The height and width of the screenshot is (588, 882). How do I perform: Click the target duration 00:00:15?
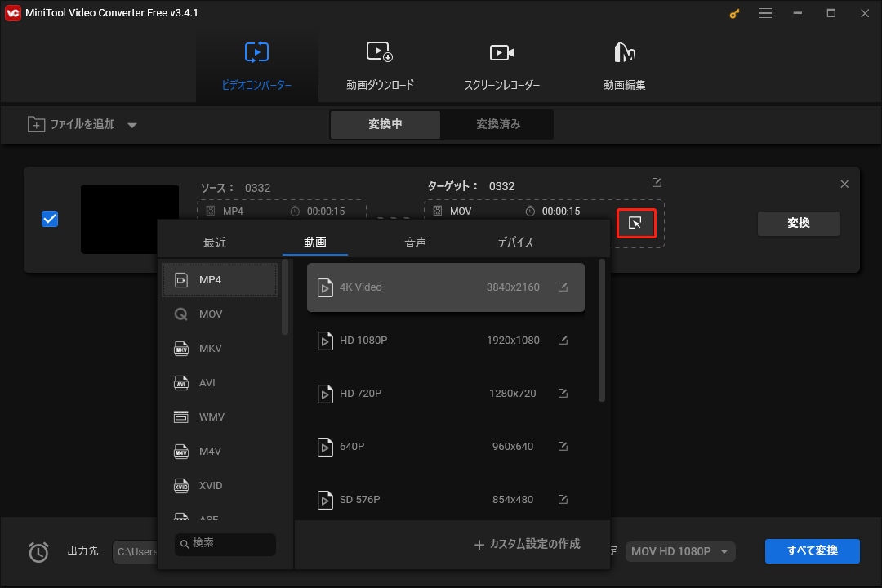(x=561, y=211)
